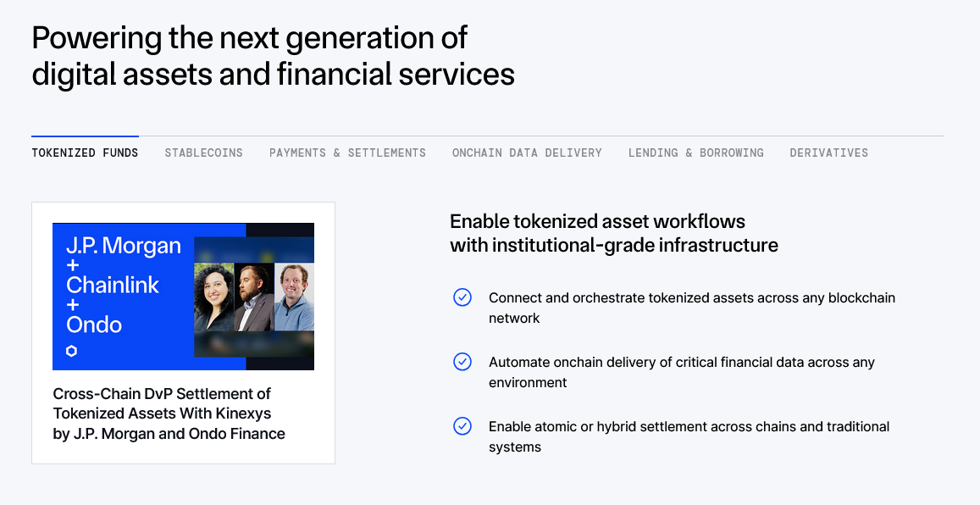Screen dimensions: 980x505
Task: Open the Cross-Chain DvP Settlement article title
Action: point(169,413)
